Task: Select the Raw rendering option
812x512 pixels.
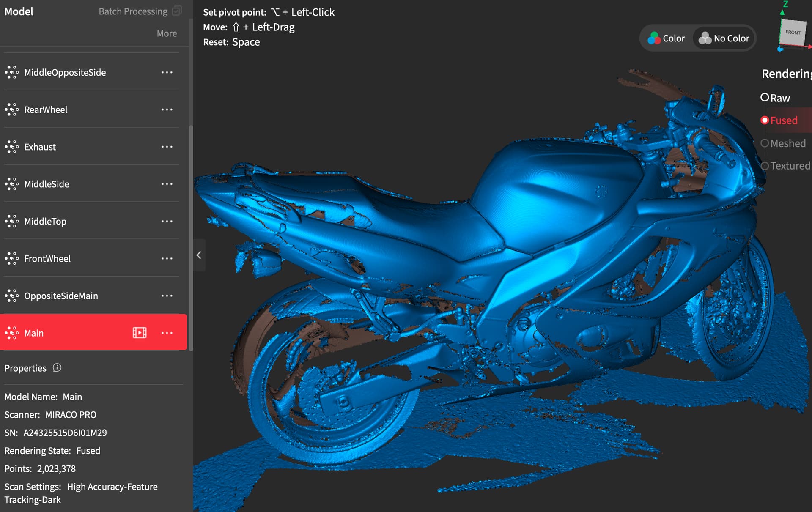Action: pos(765,98)
